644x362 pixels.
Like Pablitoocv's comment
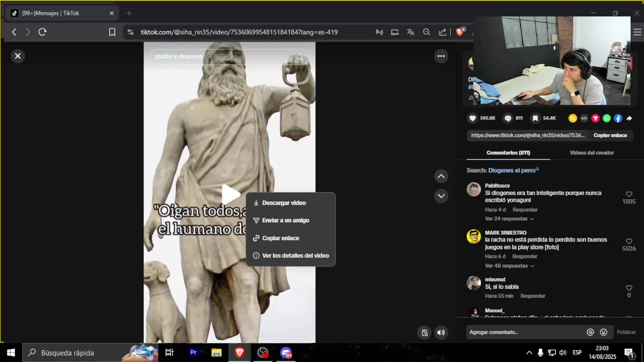[629, 194]
